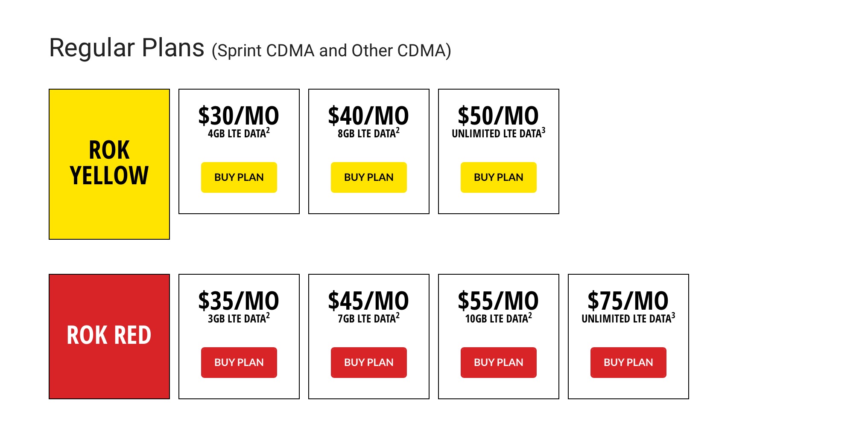Buy the $45/mo 7GB red plan
868x424 pixels.
(368, 363)
